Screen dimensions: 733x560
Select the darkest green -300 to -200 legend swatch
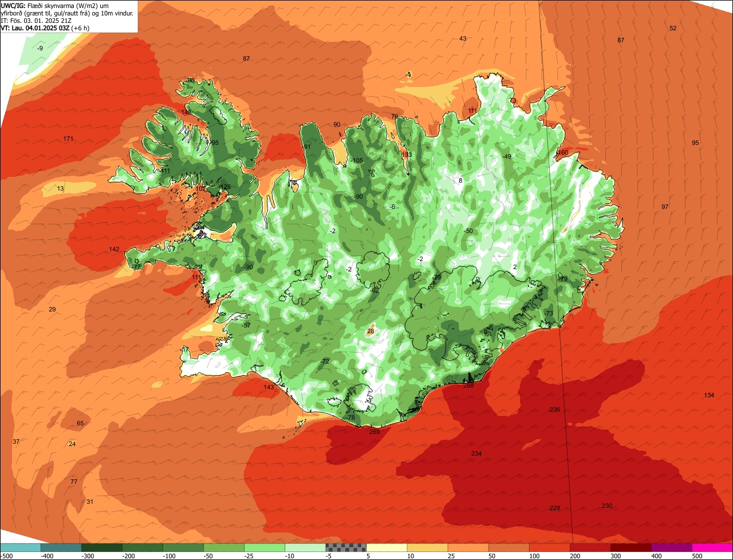(x=101, y=547)
